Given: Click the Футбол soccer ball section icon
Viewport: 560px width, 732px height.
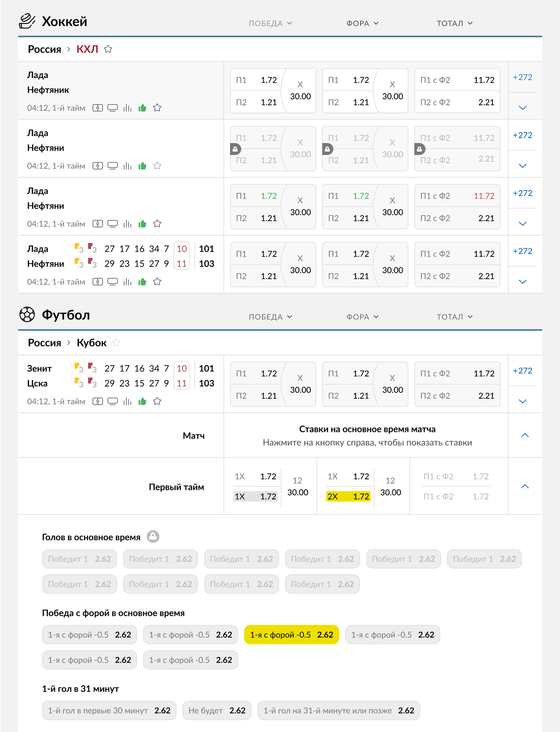Looking at the screenshot, I should pyautogui.click(x=27, y=314).
